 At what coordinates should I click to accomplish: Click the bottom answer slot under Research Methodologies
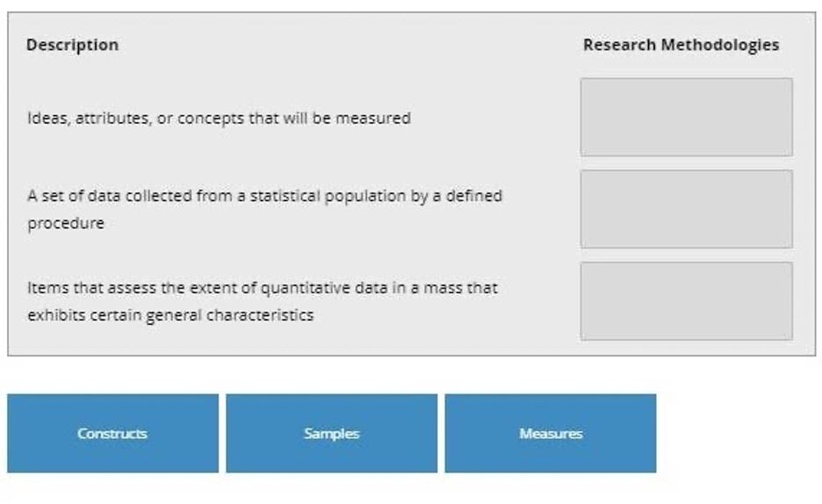686,301
